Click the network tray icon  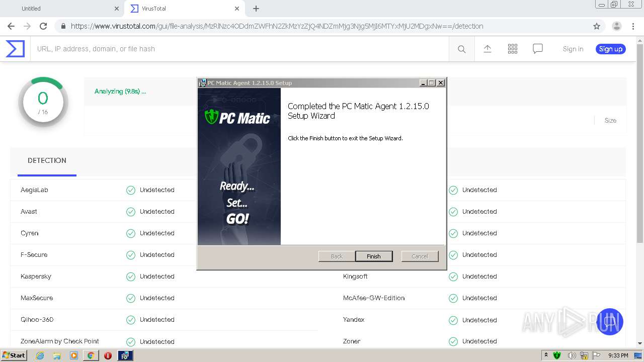coord(584,355)
